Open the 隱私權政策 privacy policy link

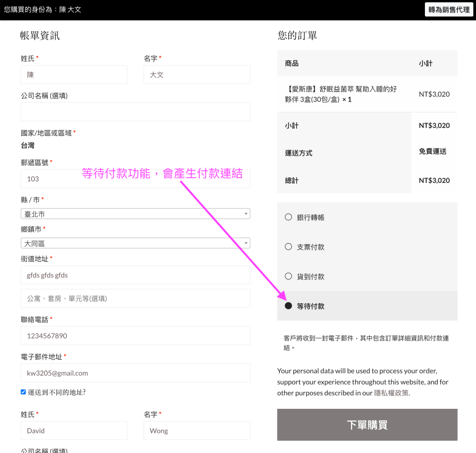391,393
